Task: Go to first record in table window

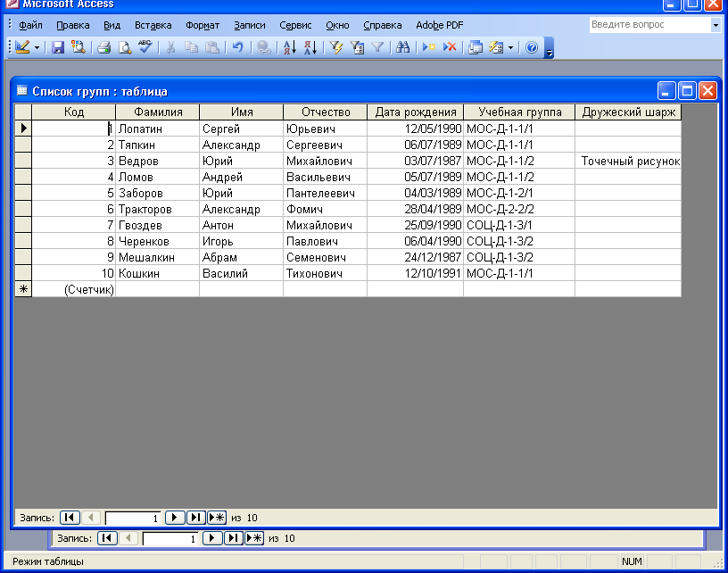Action: coord(70,518)
